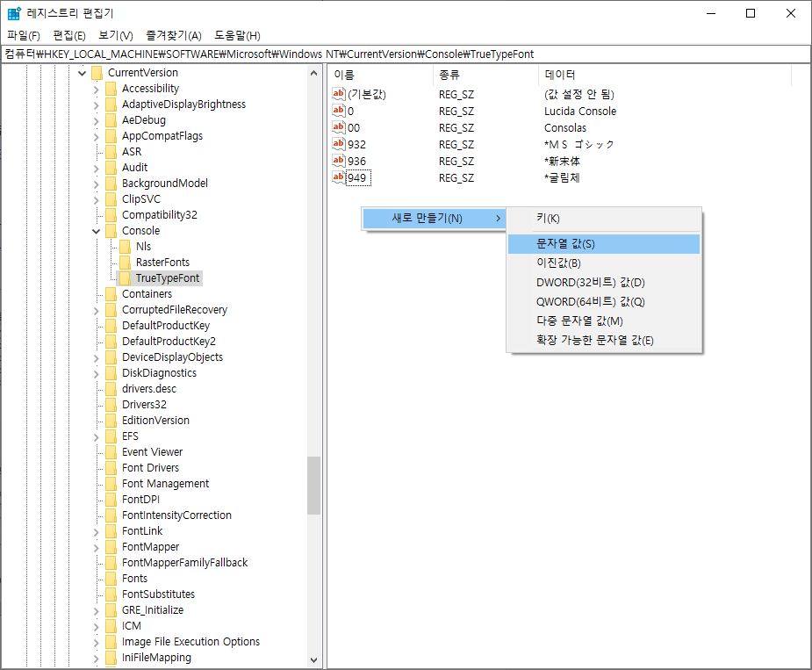Click the Lucida Console data value
The width and height of the screenshot is (812, 670).
tap(580, 111)
